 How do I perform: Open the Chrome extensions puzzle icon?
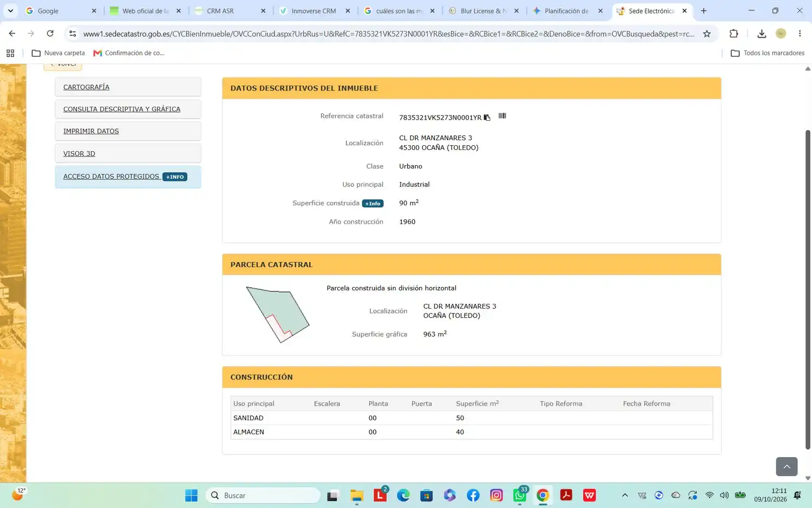[734, 34]
